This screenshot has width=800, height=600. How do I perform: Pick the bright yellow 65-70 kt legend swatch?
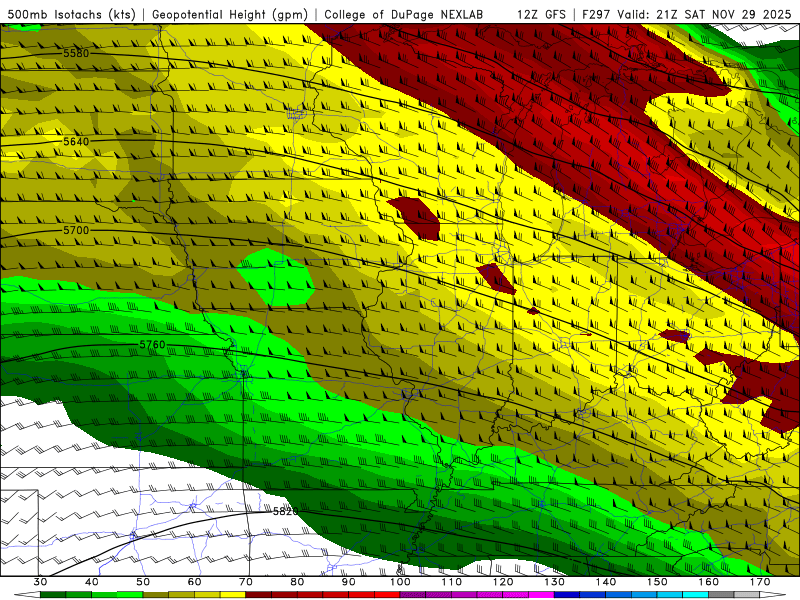point(233,595)
